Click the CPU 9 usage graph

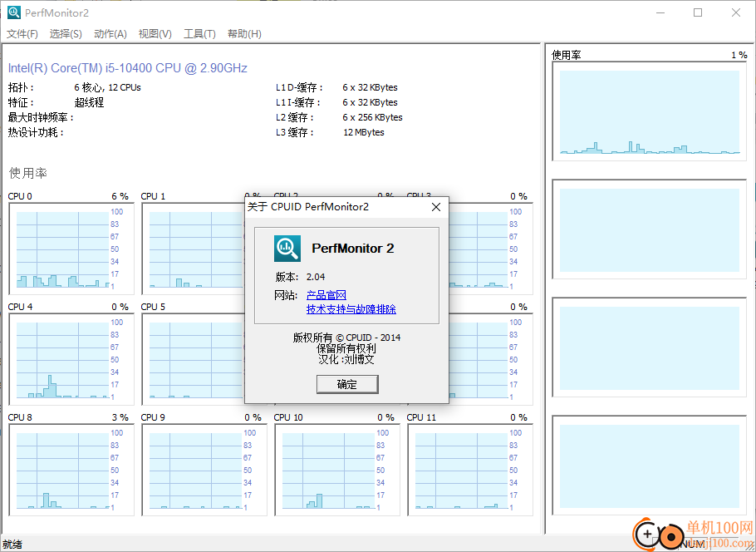[204, 470]
